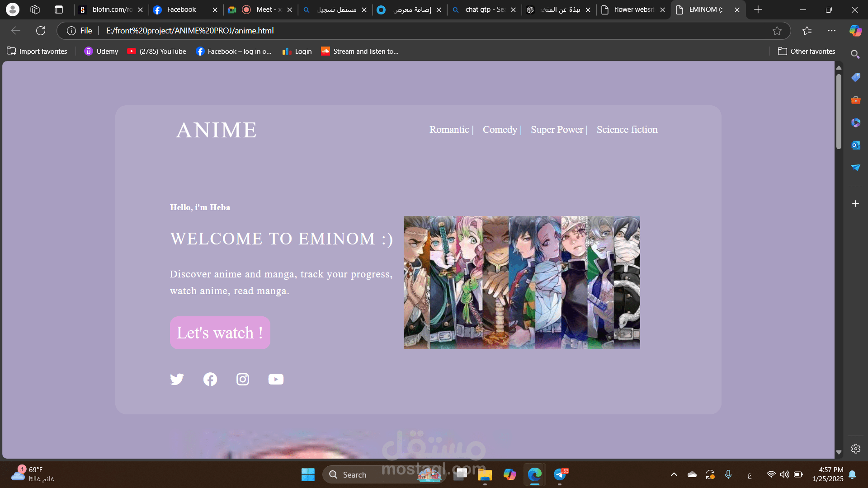Open the Science fiction nav link

point(627,130)
